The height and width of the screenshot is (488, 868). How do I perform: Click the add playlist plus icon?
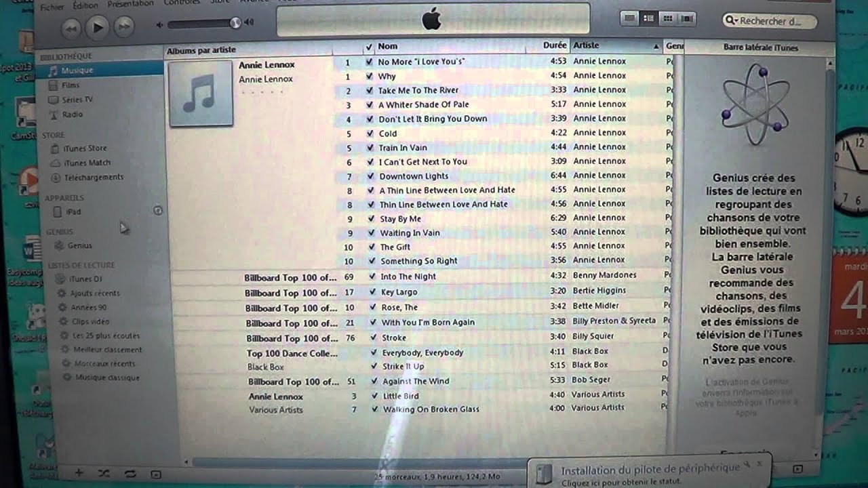click(x=79, y=472)
